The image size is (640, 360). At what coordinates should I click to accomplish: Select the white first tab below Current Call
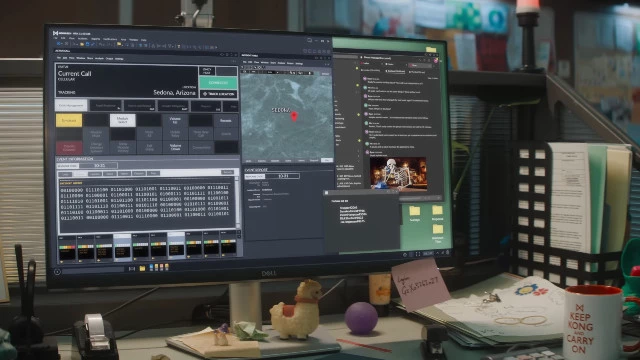[71, 105]
